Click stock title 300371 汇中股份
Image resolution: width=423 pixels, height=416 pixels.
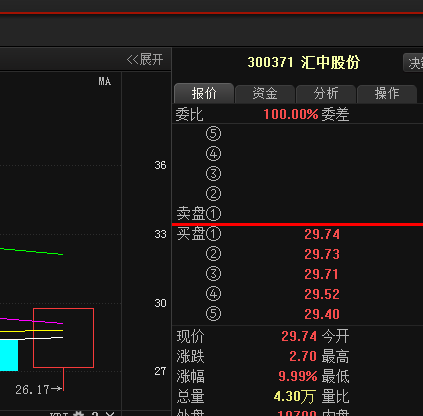[304, 62]
